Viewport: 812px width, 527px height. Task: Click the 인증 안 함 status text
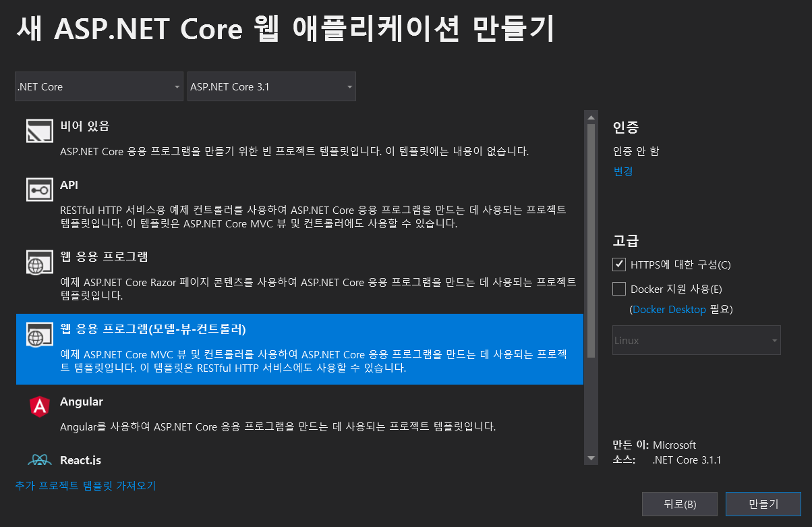(x=636, y=150)
